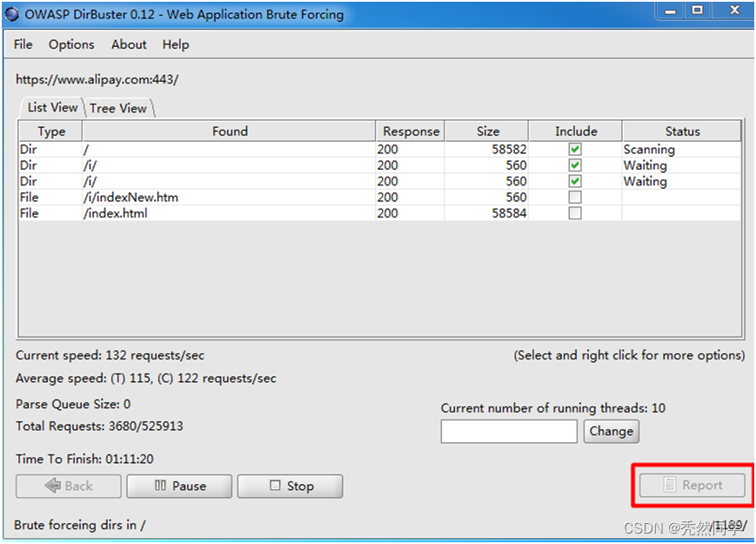
Task: Check Include for /index.html
Action: coord(575,213)
